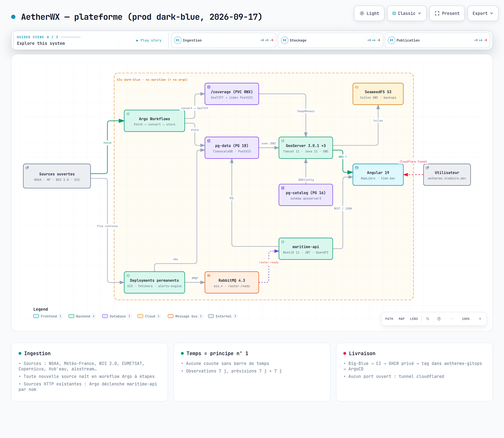Toggle Frontend legend swatch

tap(36, 316)
